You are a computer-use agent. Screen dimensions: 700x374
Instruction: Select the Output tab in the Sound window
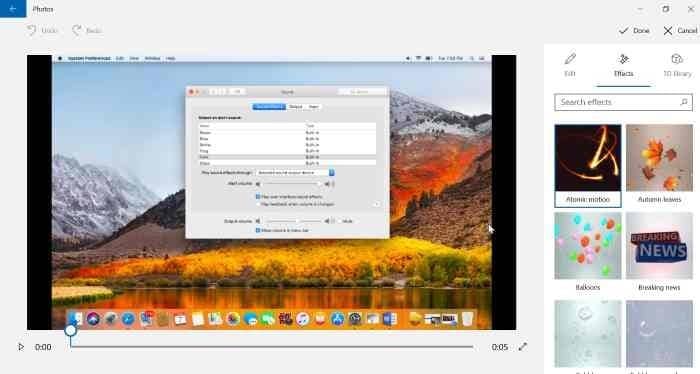click(296, 107)
